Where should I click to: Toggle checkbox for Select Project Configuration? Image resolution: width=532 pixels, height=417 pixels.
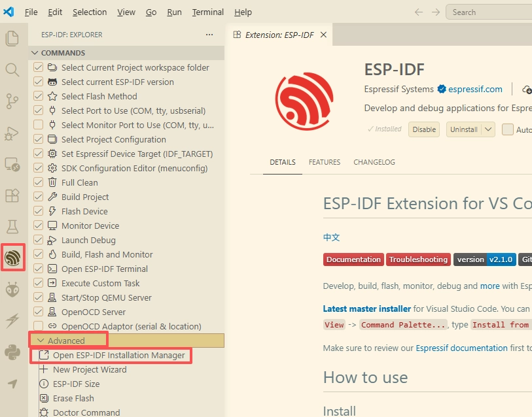[x=39, y=139]
